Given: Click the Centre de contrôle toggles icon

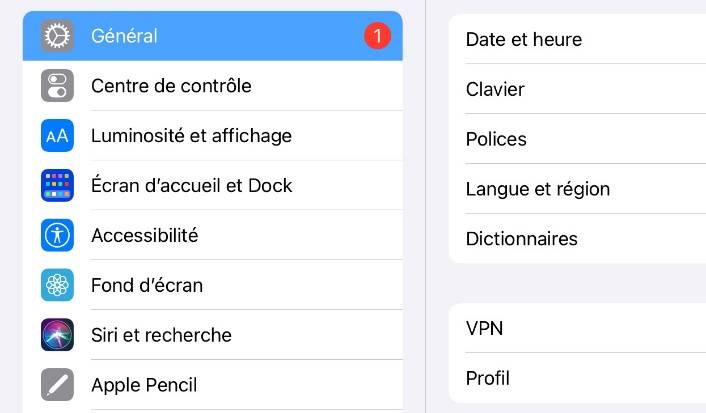Looking at the screenshot, I should pyautogui.click(x=57, y=86).
